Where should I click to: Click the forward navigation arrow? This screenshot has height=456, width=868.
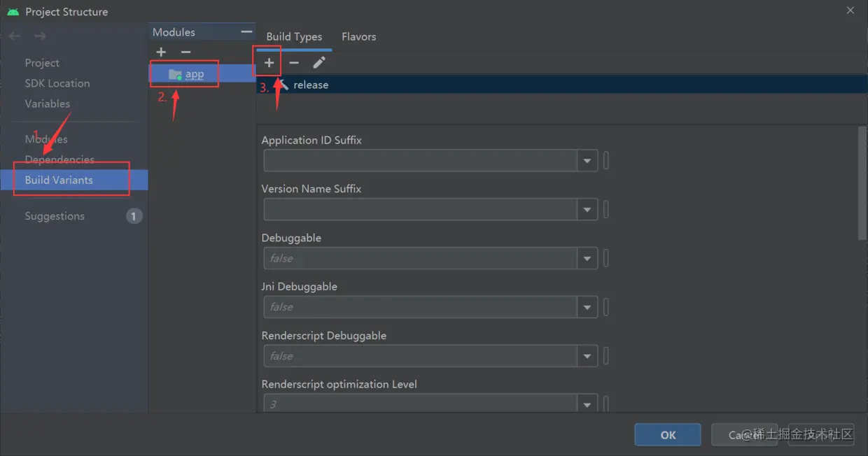click(x=41, y=36)
